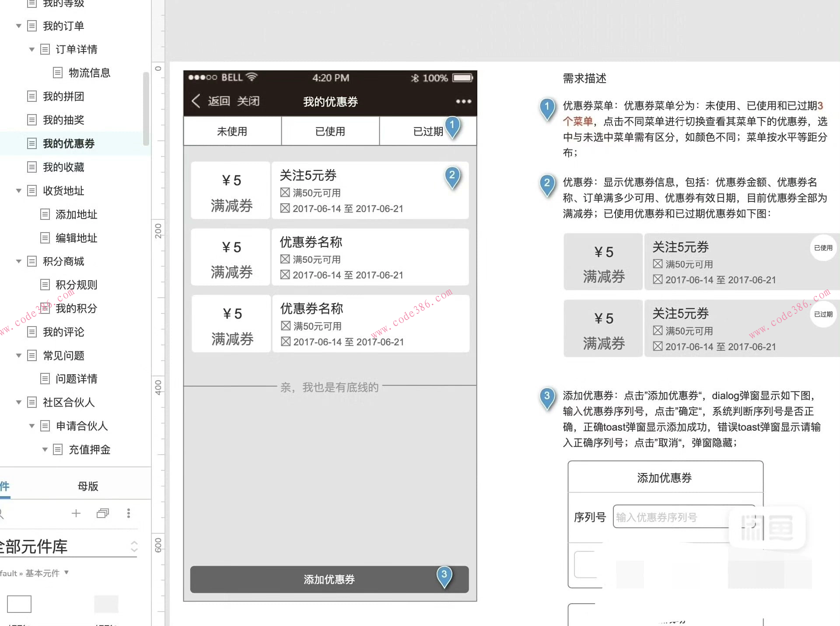The width and height of the screenshot is (840, 626).
Task: Switch to the 母版 tab
Action: click(88, 486)
